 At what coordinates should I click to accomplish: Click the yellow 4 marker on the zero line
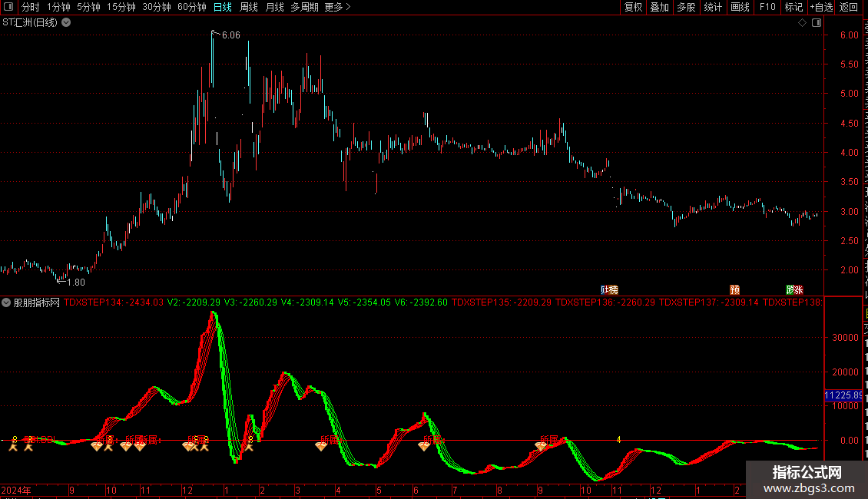(619, 440)
